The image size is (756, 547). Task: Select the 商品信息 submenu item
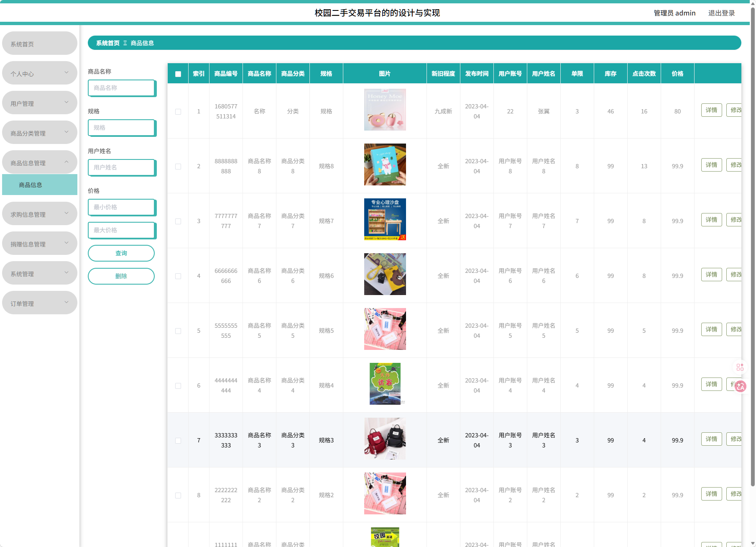click(40, 185)
